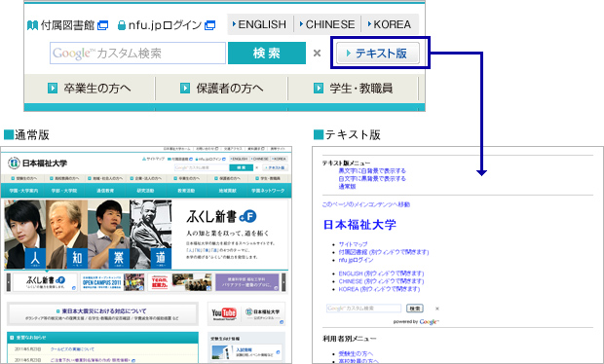Click the 知 panel on the 通常版 hero banner
This screenshot has width=604, height=364.
[66, 234]
